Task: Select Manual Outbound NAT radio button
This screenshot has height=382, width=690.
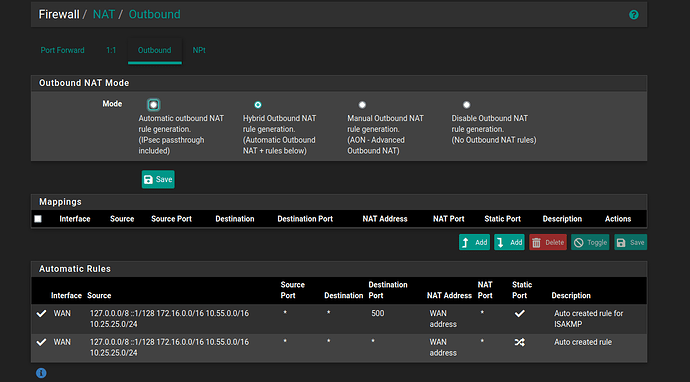Action: pyautogui.click(x=362, y=105)
